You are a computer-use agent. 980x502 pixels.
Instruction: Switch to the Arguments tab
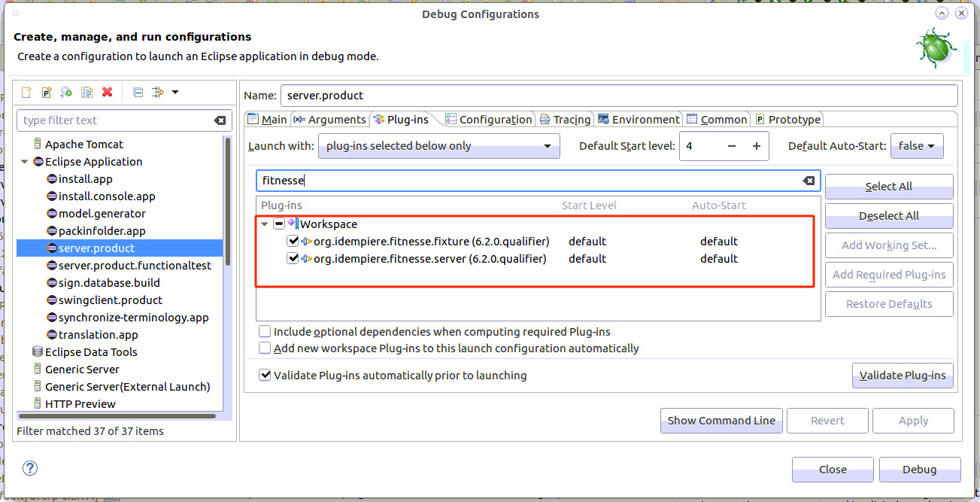click(x=329, y=120)
